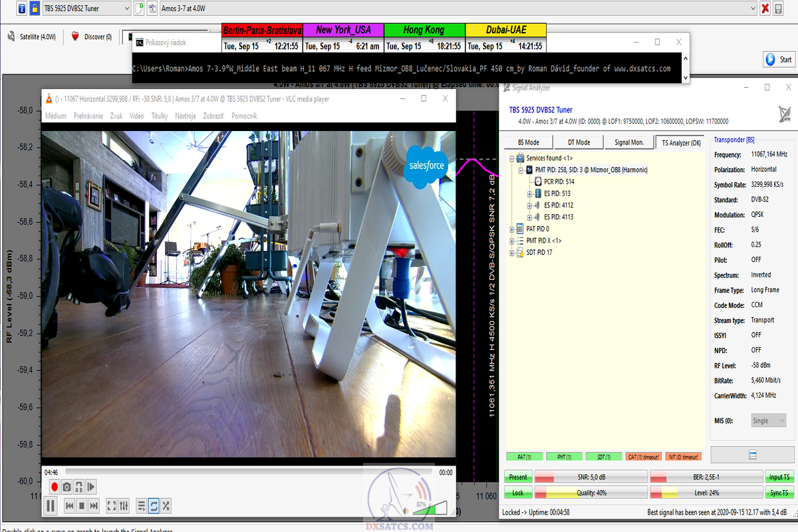Click the Start button
Viewport: 798px width, 532px height.
coord(779,59)
